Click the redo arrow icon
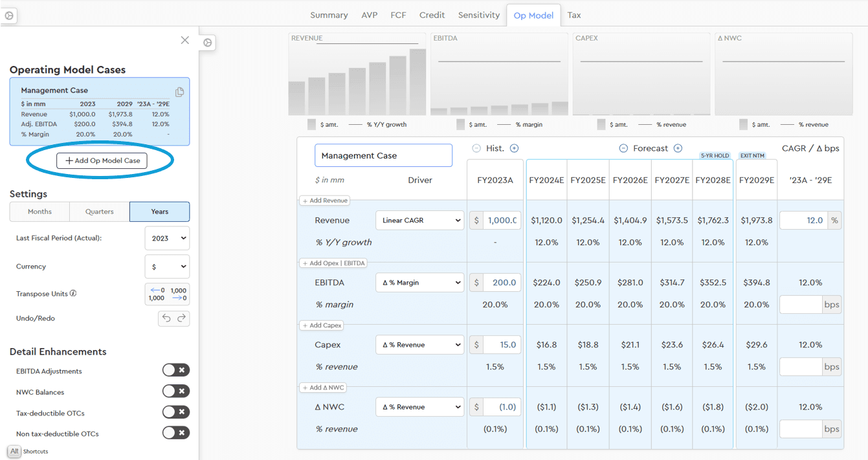 click(x=181, y=318)
